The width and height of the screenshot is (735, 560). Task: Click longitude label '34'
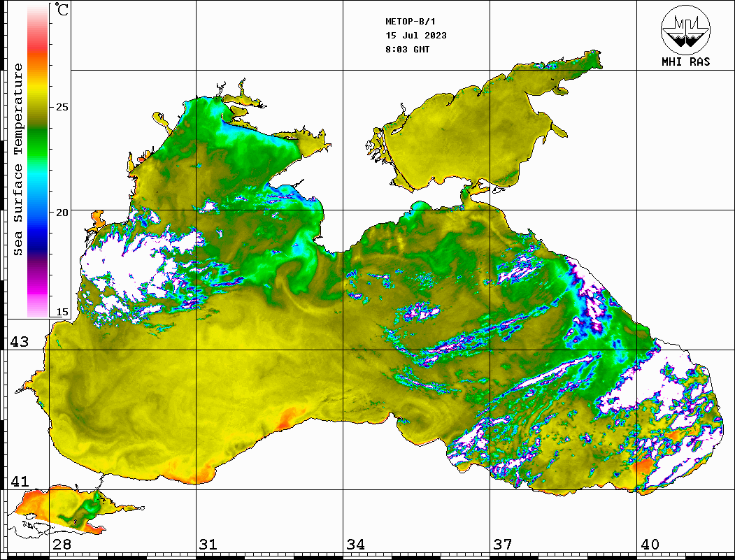click(355, 544)
